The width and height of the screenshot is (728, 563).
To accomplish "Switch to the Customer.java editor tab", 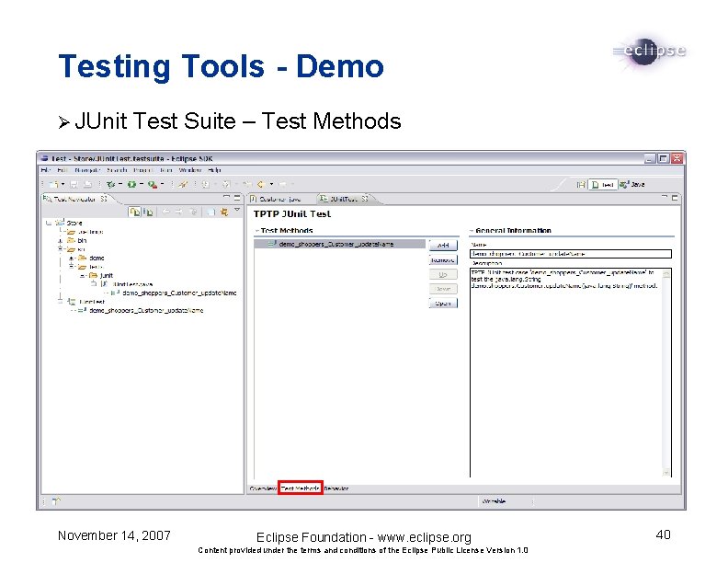I will click(x=276, y=199).
